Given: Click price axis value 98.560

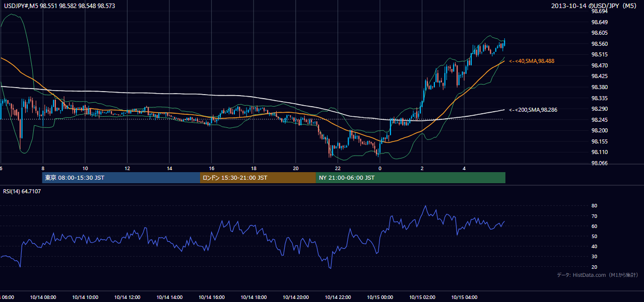Looking at the screenshot, I should tap(599, 44).
